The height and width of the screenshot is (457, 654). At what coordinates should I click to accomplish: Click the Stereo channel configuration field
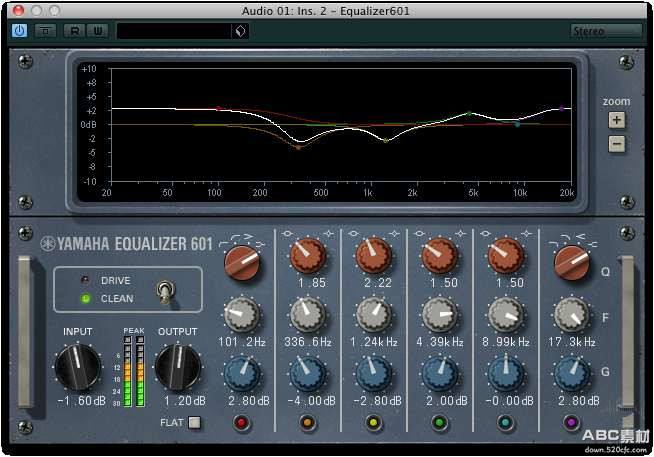tap(606, 31)
